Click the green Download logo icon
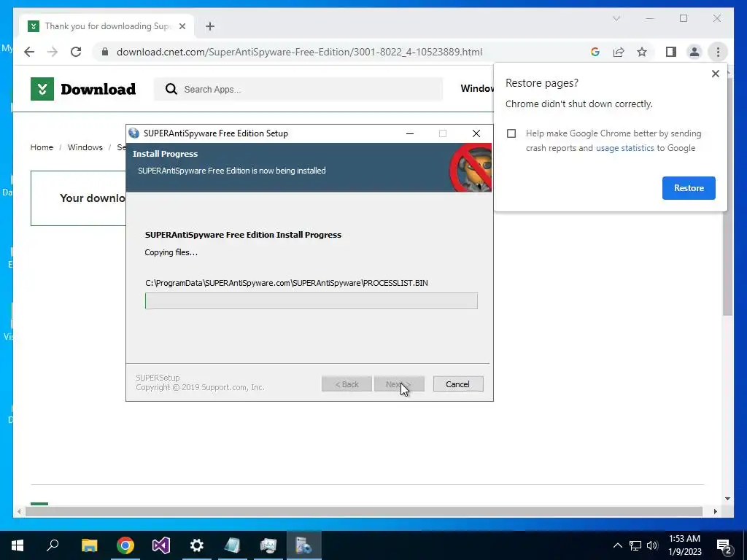 pos(42,89)
